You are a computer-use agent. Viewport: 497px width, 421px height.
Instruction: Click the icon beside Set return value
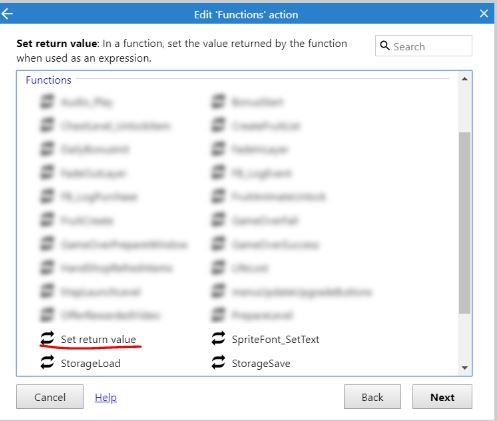pos(47,339)
